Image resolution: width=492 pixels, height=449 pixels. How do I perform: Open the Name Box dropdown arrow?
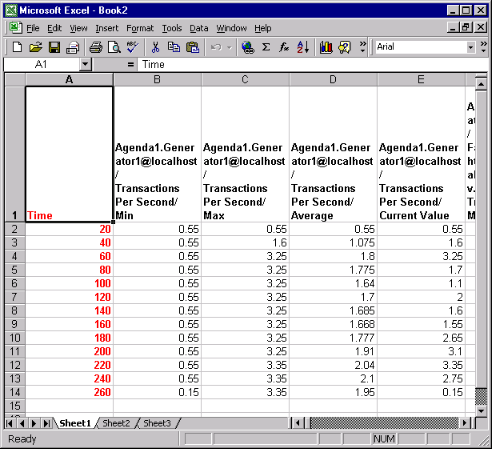coord(85,64)
